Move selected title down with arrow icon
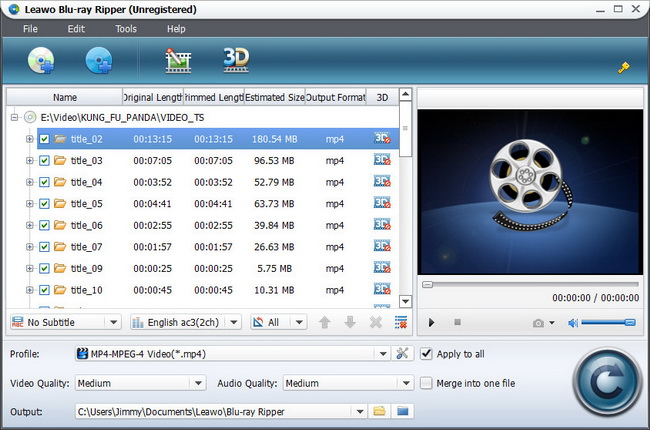The height and width of the screenshot is (430, 650). (x=350, y=322)
